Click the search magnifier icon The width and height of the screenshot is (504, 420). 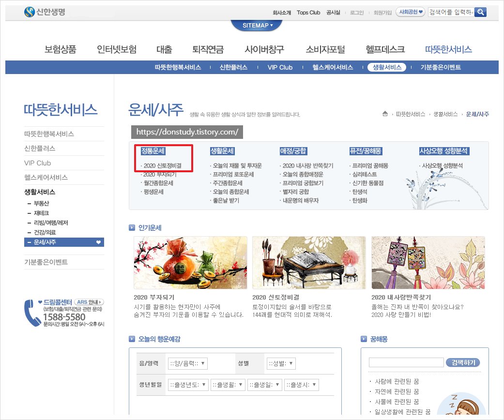click(x=481, y=12)
